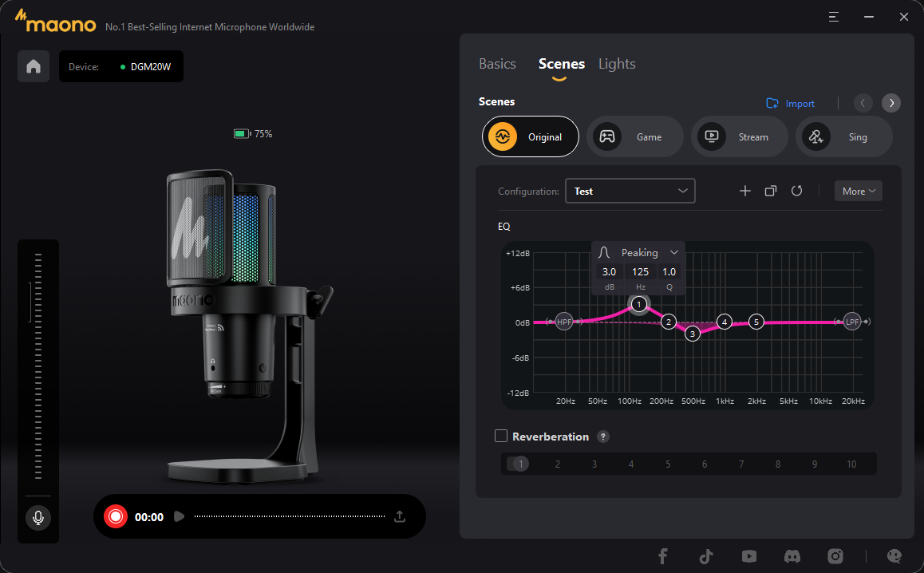Click the 00:00 recording timer
This screenshot has width=924, height=573.
pyautogui.click(x=149, y=517)
